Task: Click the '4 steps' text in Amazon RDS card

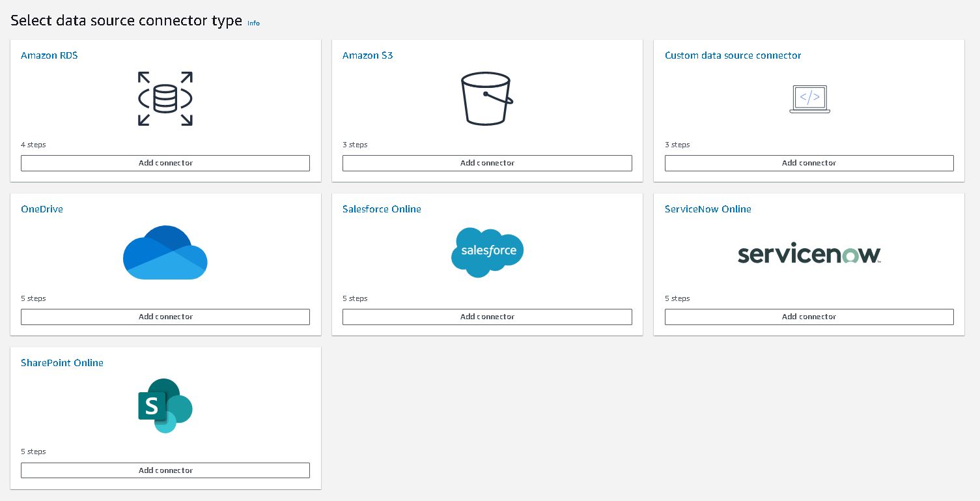Action: coord(33,145)
